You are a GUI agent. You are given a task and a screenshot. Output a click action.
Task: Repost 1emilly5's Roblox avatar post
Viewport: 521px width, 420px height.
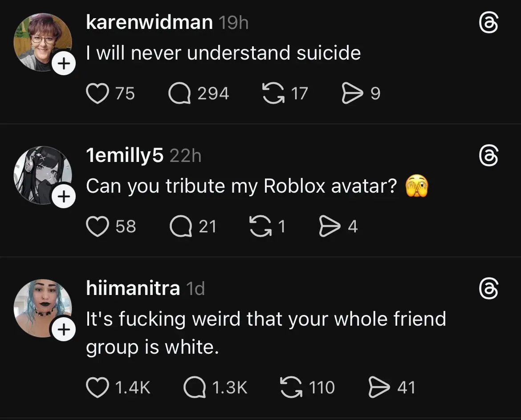(x=262, y=226)
